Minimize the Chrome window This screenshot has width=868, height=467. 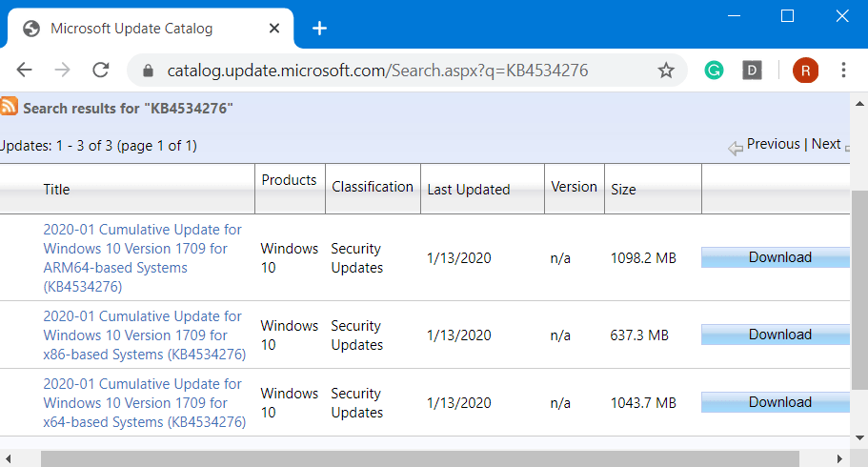[x=734, y=16]
